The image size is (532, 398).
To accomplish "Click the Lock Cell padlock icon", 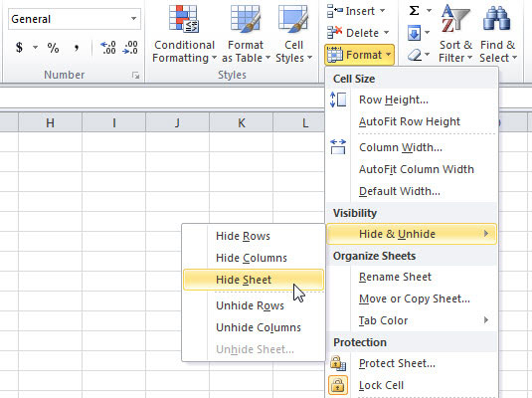I will pyautogui.click(x=338, y=385).
